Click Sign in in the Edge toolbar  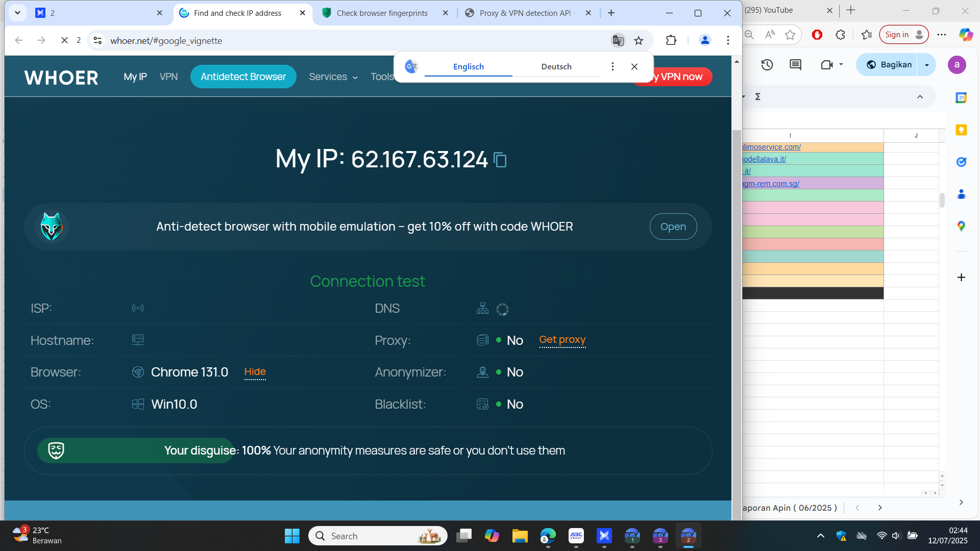point(904,35)
